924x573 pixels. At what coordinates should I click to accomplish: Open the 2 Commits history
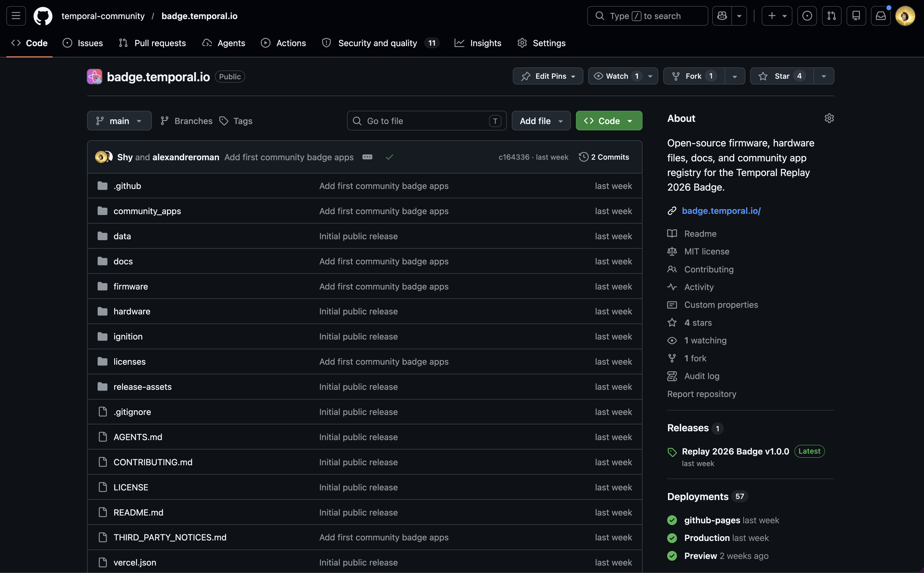(604, 157)
